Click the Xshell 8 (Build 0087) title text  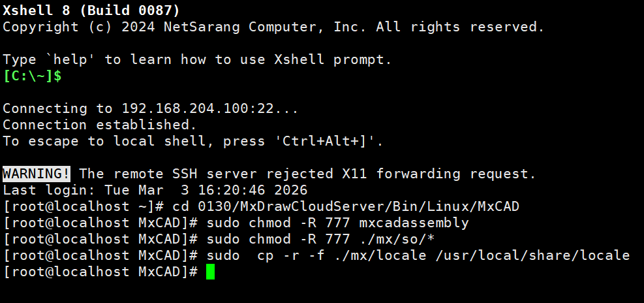[x=91, y=10]
